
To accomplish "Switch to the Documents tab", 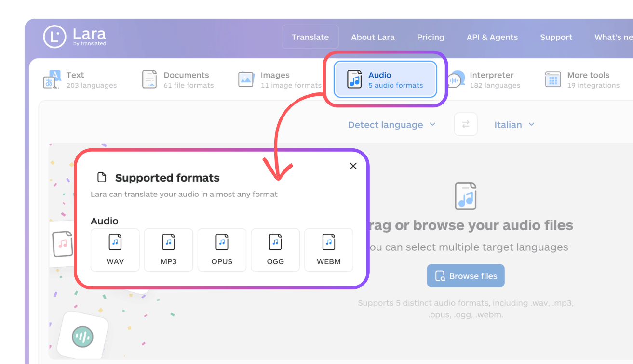I will (178, 79).
